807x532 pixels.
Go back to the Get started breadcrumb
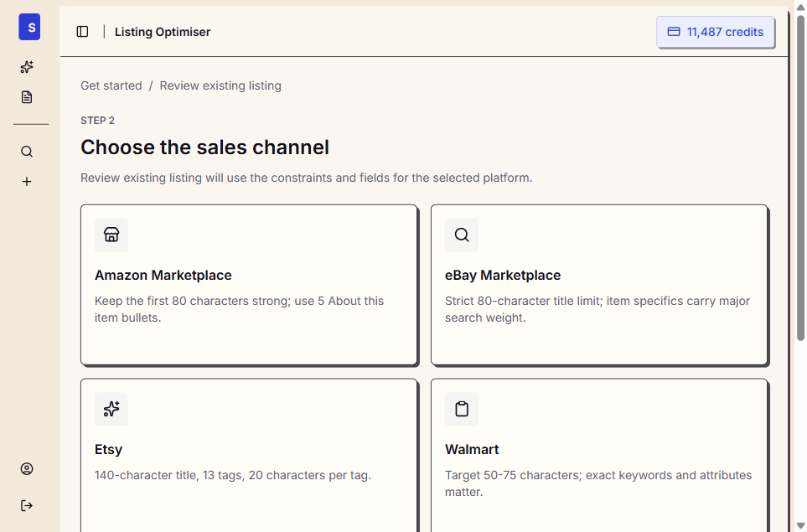pos(111,85)
